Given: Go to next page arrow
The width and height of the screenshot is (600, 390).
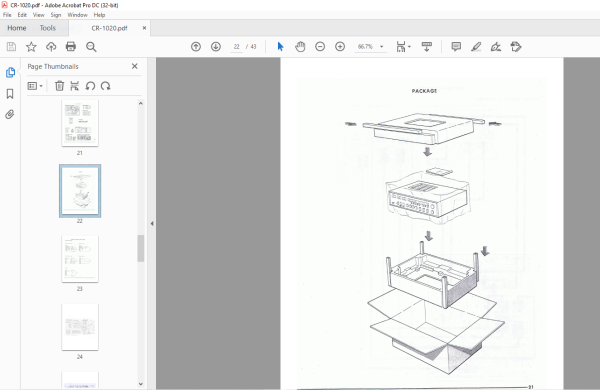Looking at the screenshot, I should pos(216,47).
